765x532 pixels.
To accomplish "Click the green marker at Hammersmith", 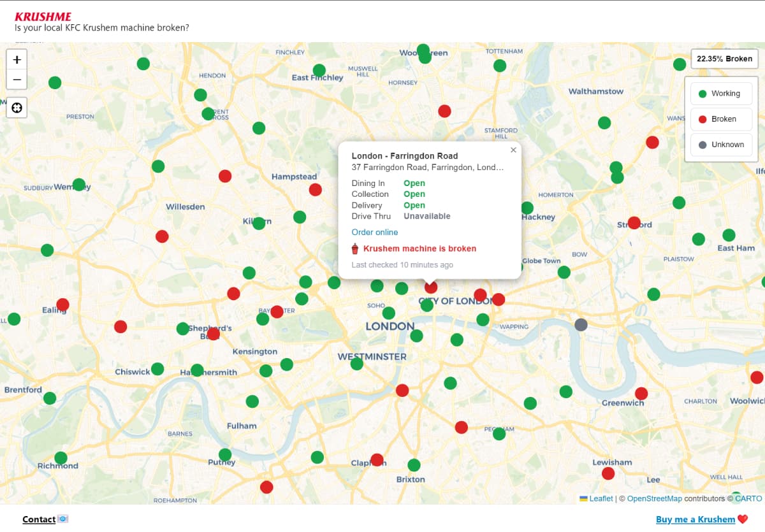I will (197, 370).
